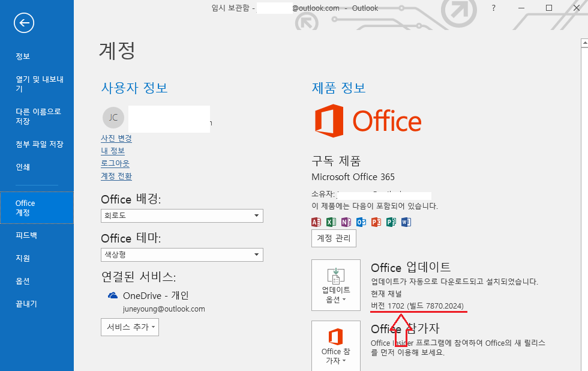The height and width of the screenshot is (371, 588).
Task: Click the 현재 채널 label
Action: [x=386, y=294]
